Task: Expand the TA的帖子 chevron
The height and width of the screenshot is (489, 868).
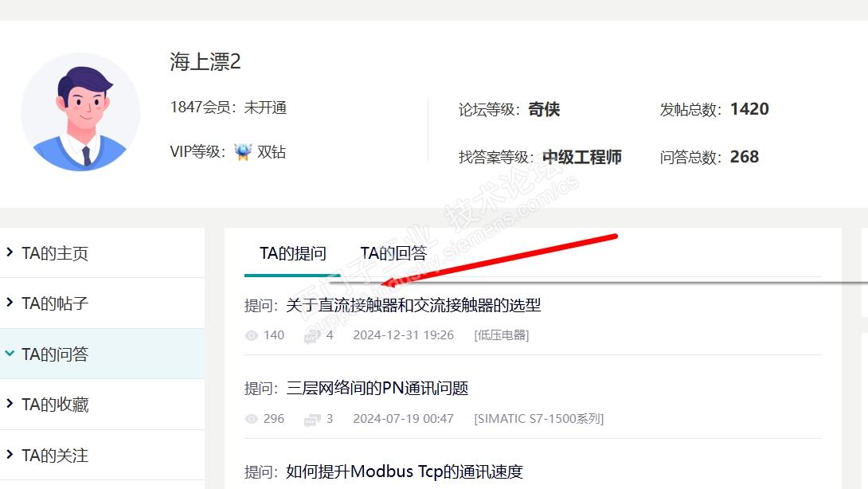Action: [10, 303]
